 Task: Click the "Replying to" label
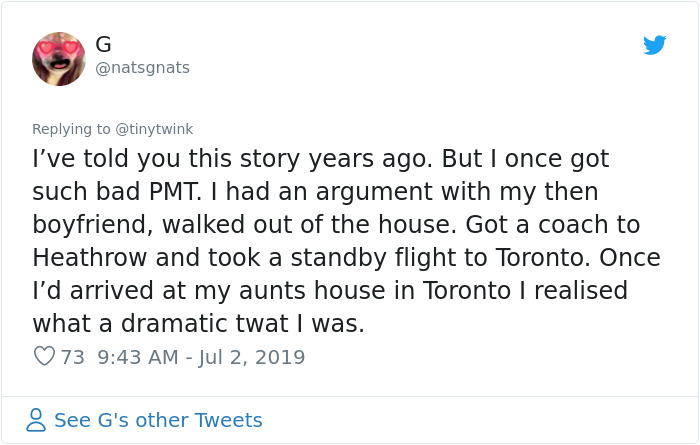[x=71, y=129]
